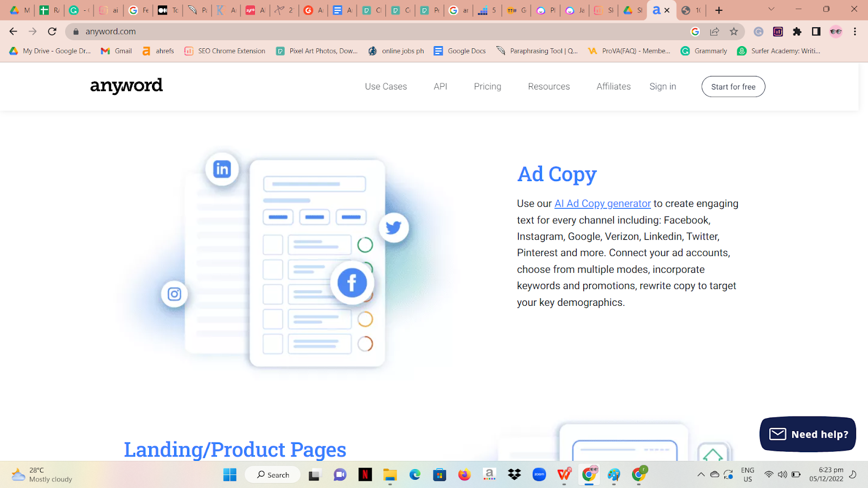Click the Chrome profile avatar

point(835,31)
